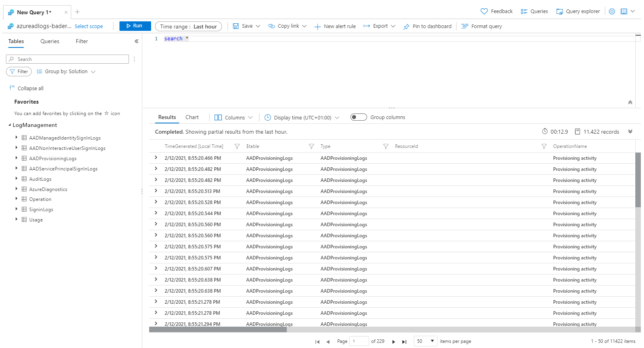
Task: Click the Save button
Action: 242,26
